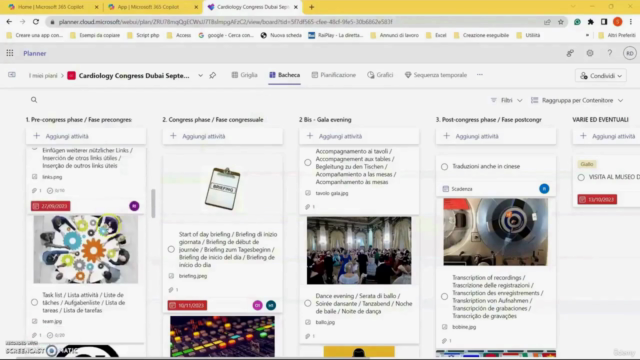Mark VISITA AL MUSEO task complete
Viewport: 640px width, 360px height.
(x=581, y=177)
